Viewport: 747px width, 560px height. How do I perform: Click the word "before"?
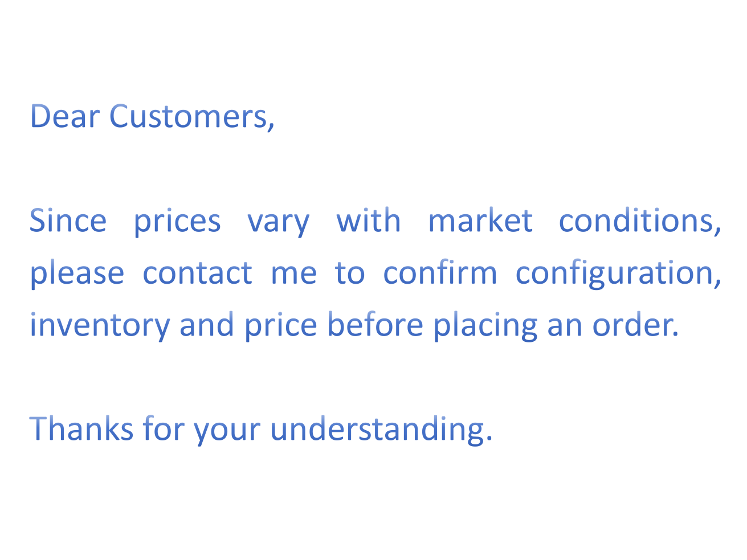coord(375,326)
